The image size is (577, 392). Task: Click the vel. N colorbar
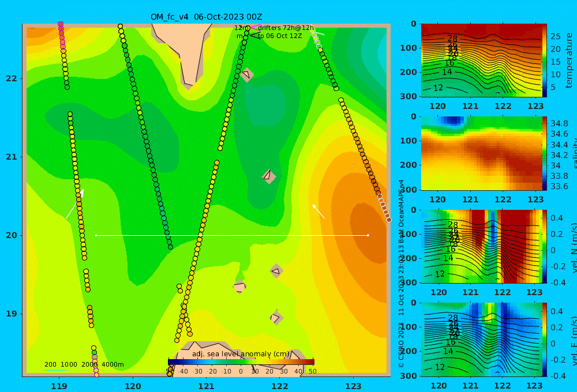[x=544, y=246]
